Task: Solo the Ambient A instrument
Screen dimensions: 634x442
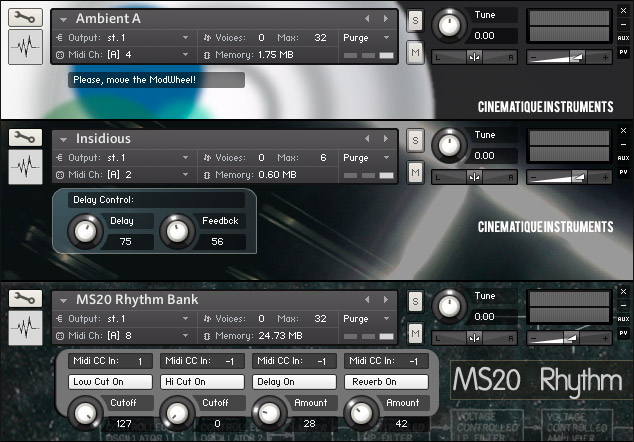Action: [x=415, y=20]
